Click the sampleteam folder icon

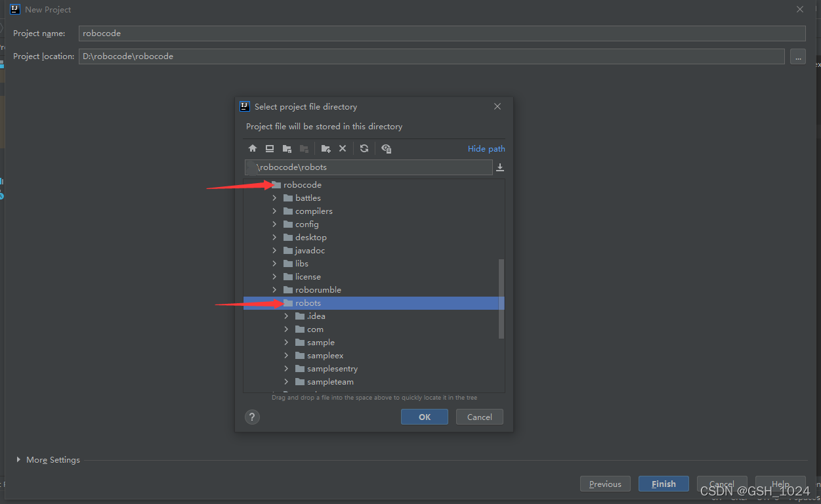(300, 381)
